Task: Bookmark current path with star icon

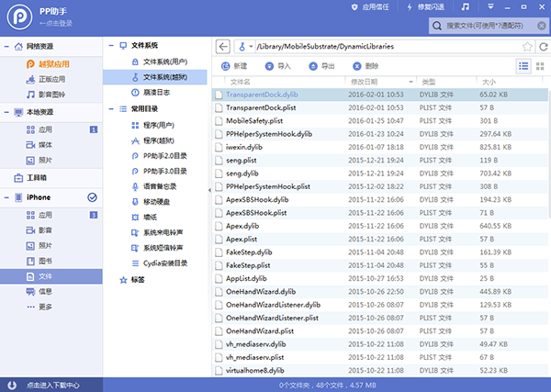Action: click(x=528, y=45)
